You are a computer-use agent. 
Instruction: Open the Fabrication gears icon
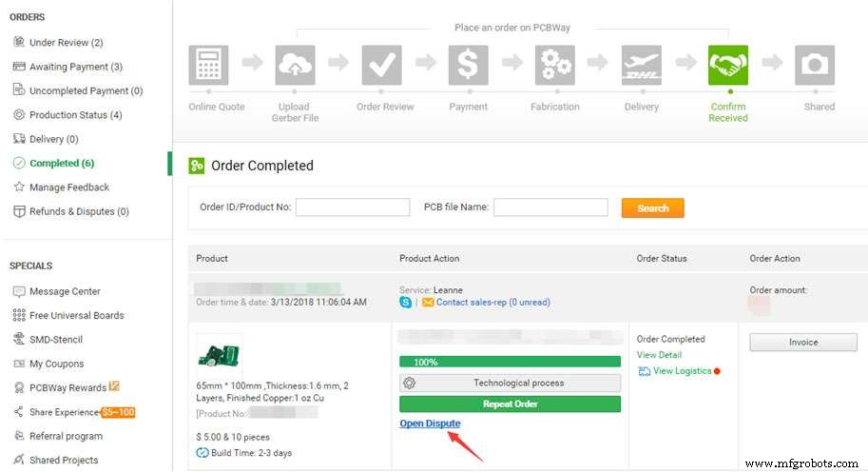554,65
